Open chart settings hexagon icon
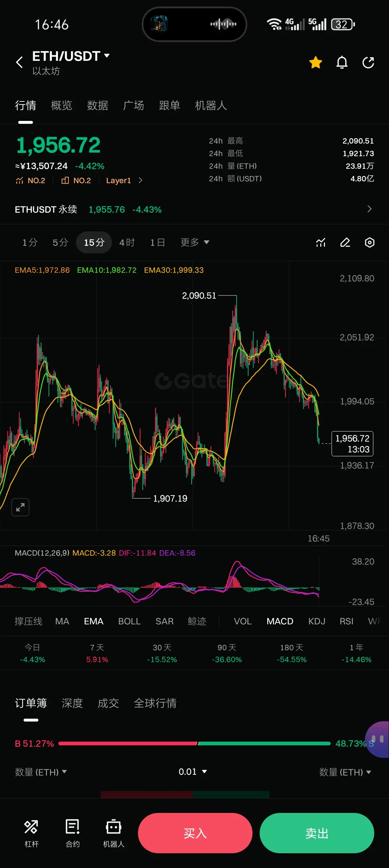The width and height of the screenshot is (389, 868). (x=370, y=243)
